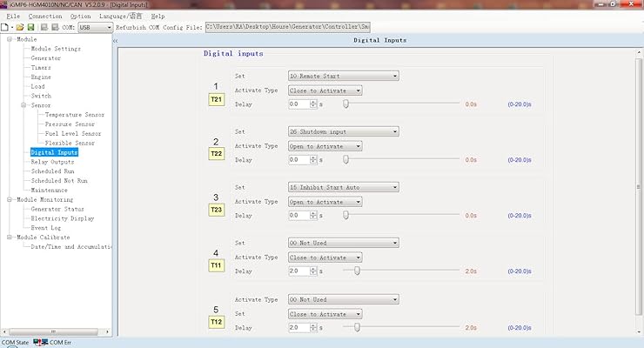The height and width of the screenshot is (348, 644).
Task: Click the input 1 delay value field
Action: click(x=299, y=104)
